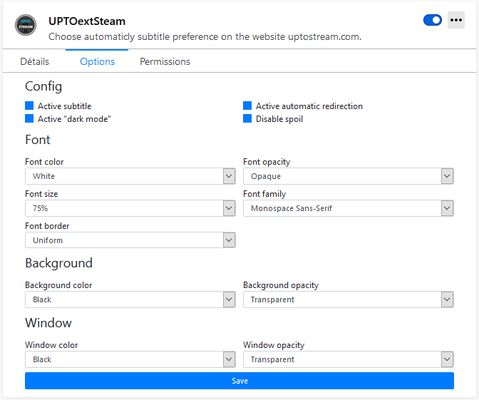479x400 pixels.
Task: Toggle the Disable spoil checkbox
Action: [x=247, y=119]
